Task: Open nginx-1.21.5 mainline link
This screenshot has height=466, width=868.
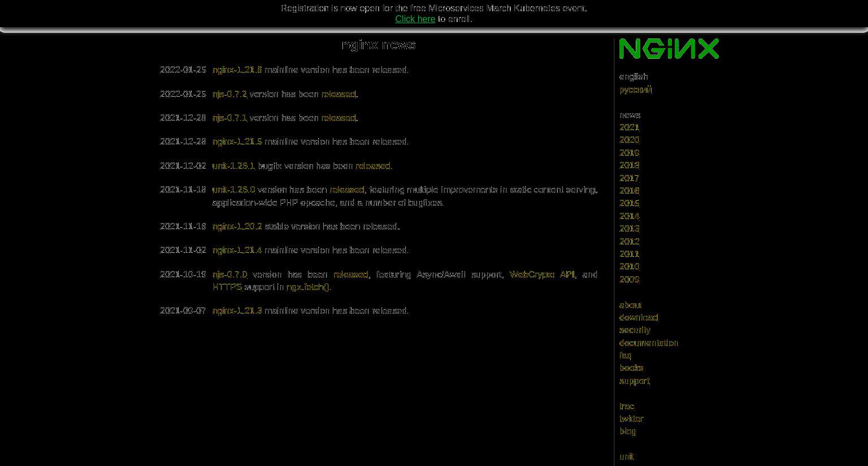Action: [237, 141]
